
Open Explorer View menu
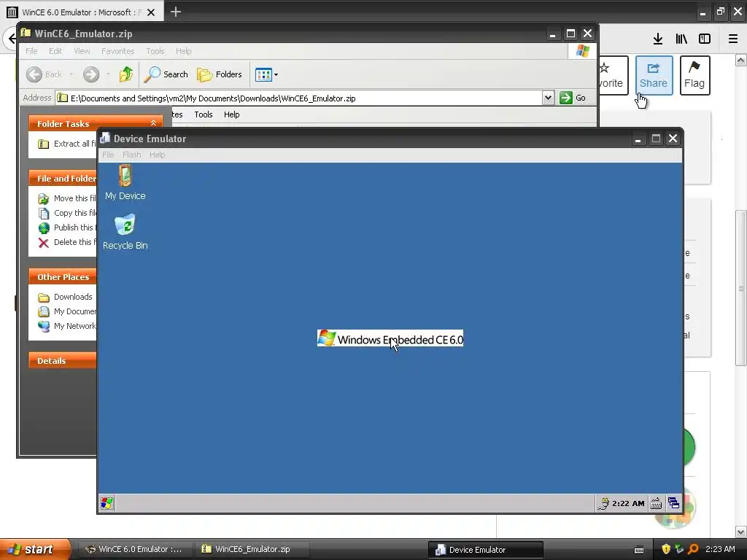click(x=82, y=51)
